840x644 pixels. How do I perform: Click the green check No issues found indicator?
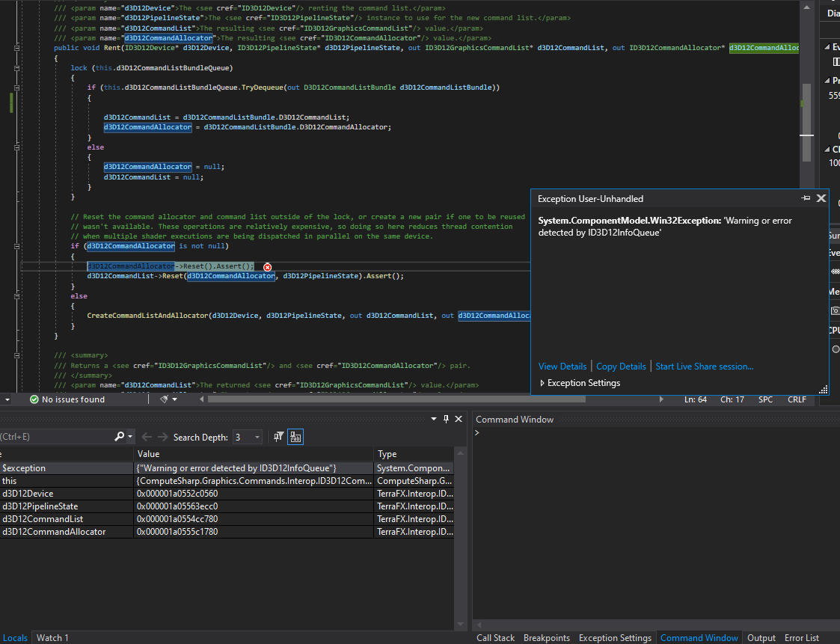coord(67,399)
